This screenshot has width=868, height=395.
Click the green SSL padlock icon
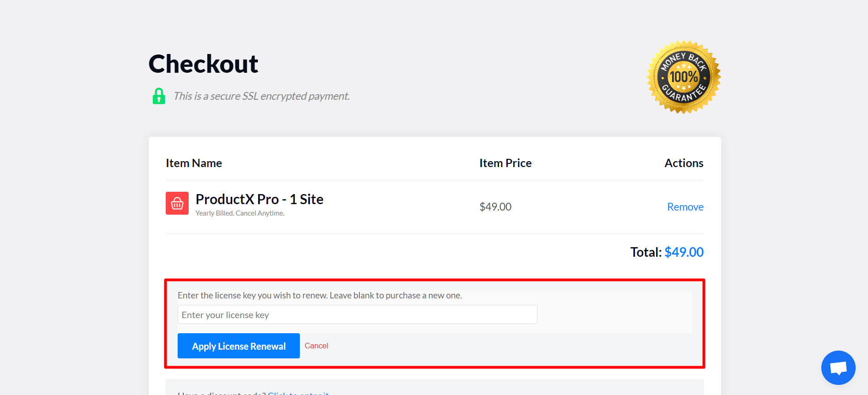tap(159, 96)
